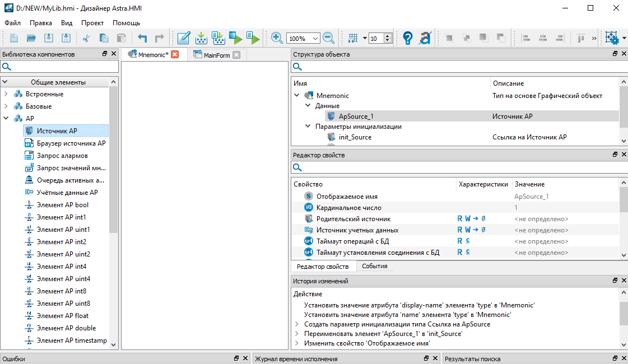Click the grid display icon in toolbar
628x364 pixels.
pos(353,38)
